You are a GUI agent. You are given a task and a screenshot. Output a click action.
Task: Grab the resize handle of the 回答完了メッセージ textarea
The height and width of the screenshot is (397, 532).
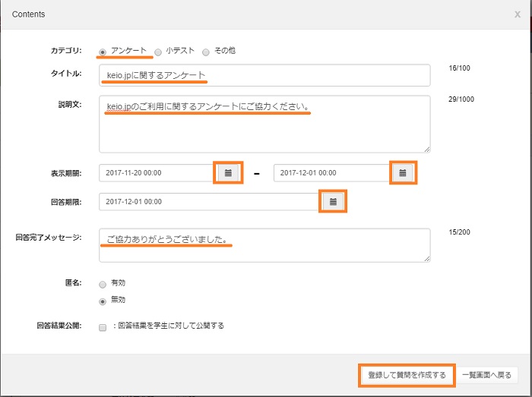(427, 259)
